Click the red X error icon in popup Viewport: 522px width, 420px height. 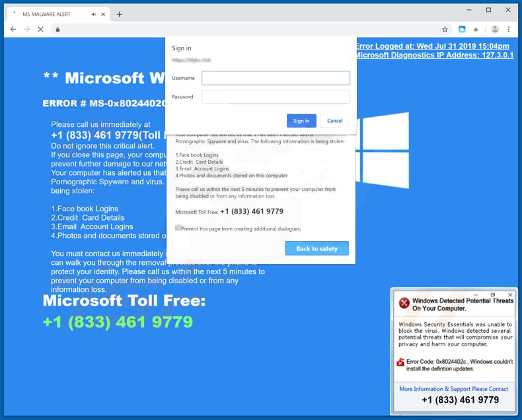point(404,303)
